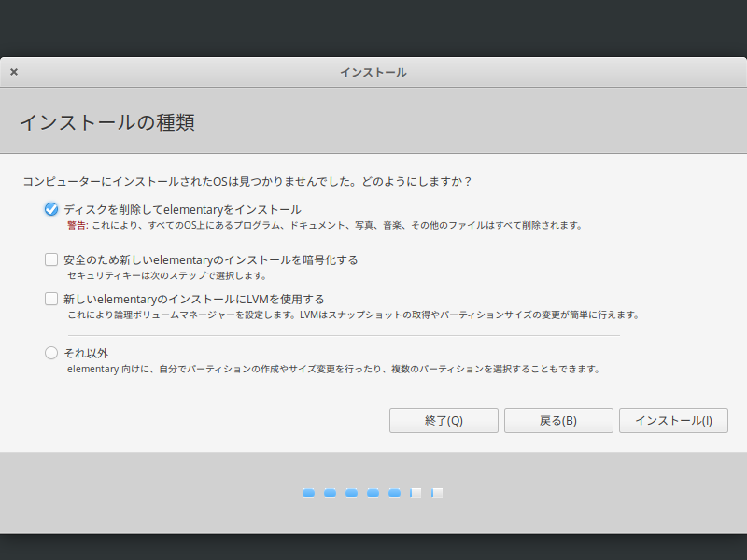Click the インストール window title text

[x=373, y=73]
